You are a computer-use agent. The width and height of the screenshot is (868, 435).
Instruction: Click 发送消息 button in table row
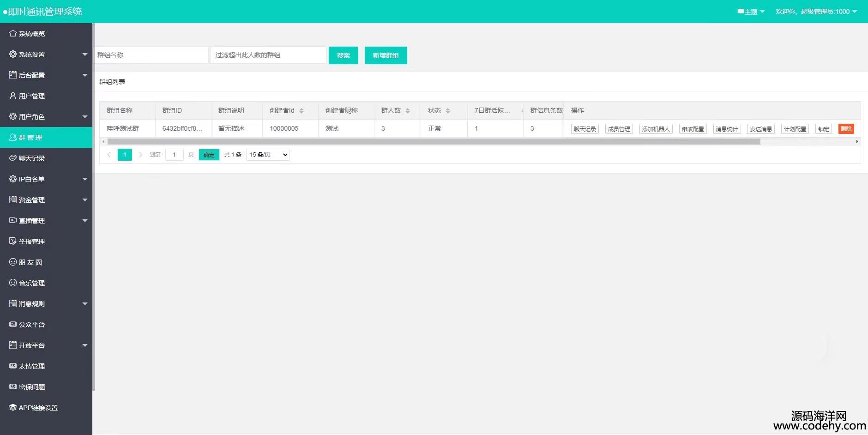(761, 129)
